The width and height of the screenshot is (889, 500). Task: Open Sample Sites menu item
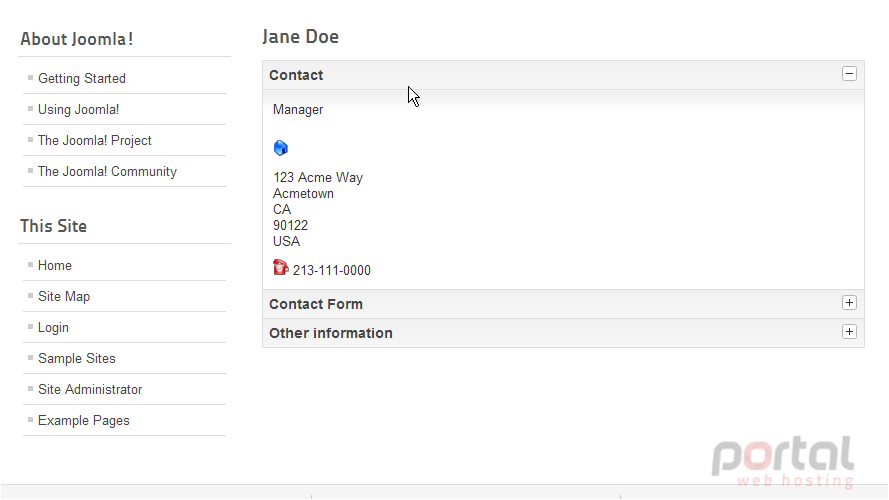[x=77, y=358]
